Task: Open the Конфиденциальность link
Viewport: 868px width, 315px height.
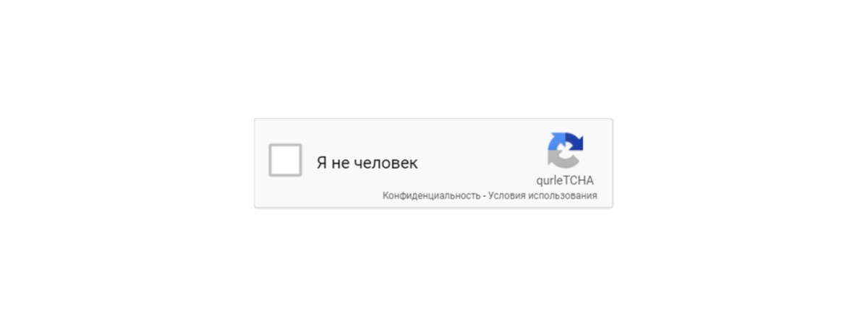Action: [x=432, y=196]
